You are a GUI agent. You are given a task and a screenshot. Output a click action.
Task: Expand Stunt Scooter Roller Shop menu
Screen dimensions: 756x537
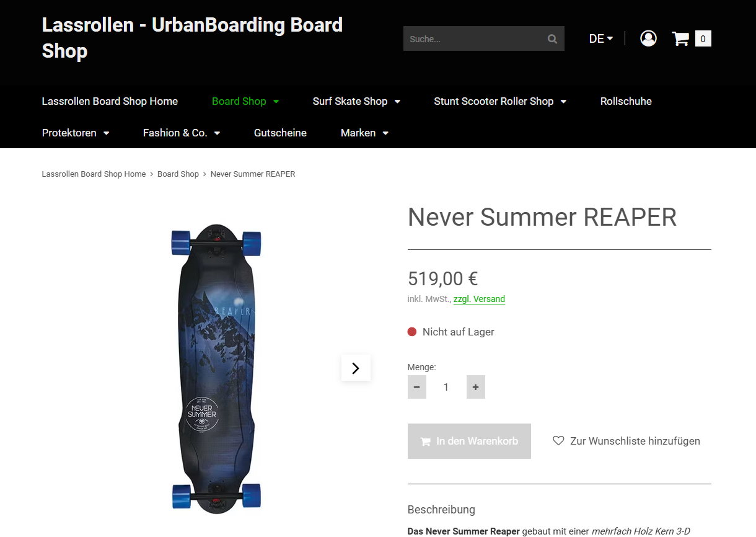pos(500,101)
